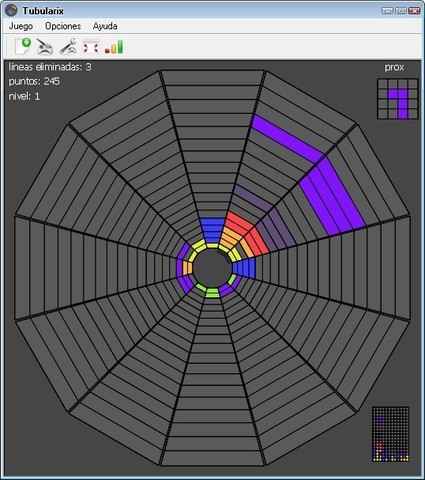Open high scores bar chart icon
Viewport: 425px width, 480px height.
(x=114, y=47)
